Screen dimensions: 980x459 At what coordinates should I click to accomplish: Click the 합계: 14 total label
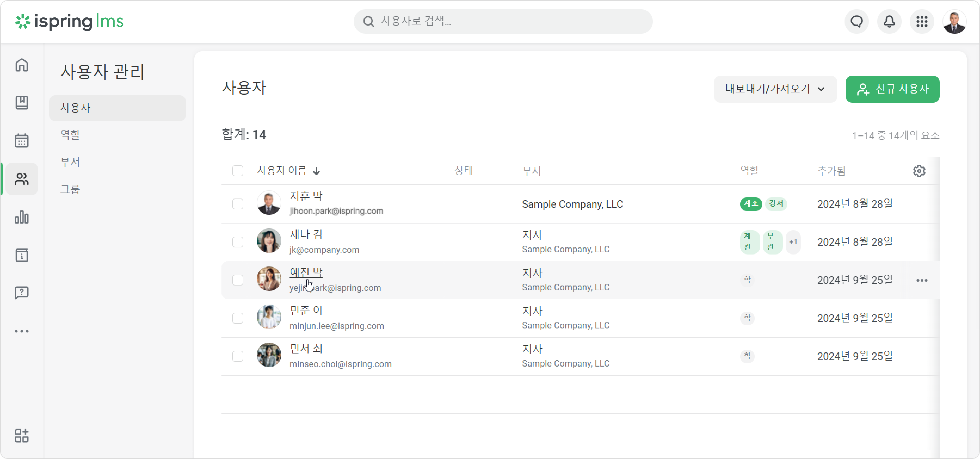tap(244, 135)
